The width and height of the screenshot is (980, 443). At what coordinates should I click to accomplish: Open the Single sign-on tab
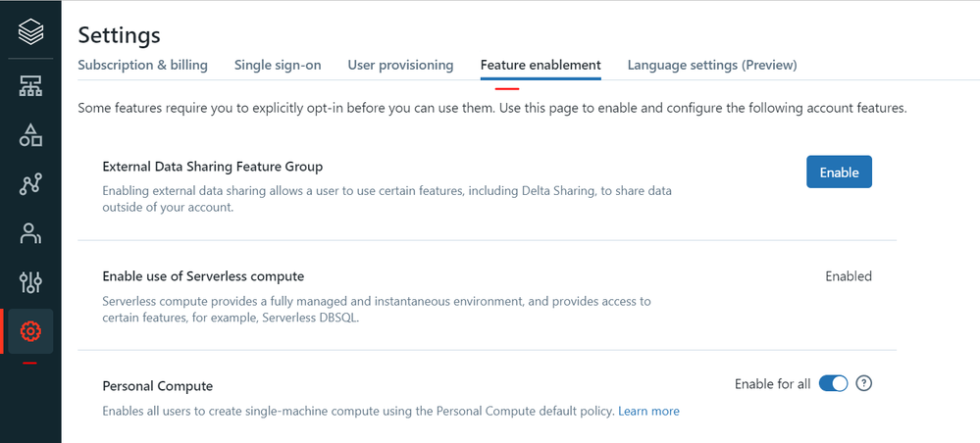click(x=277, y=66)
